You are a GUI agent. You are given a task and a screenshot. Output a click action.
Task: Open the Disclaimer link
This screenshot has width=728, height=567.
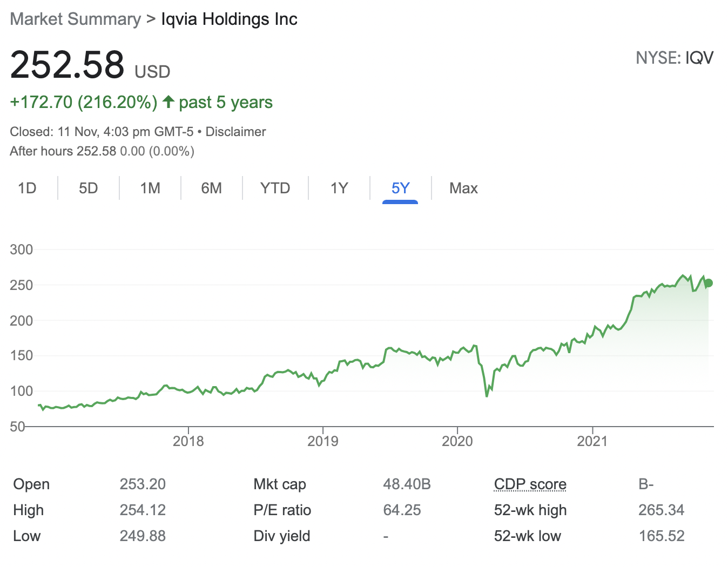pos(235,132)
